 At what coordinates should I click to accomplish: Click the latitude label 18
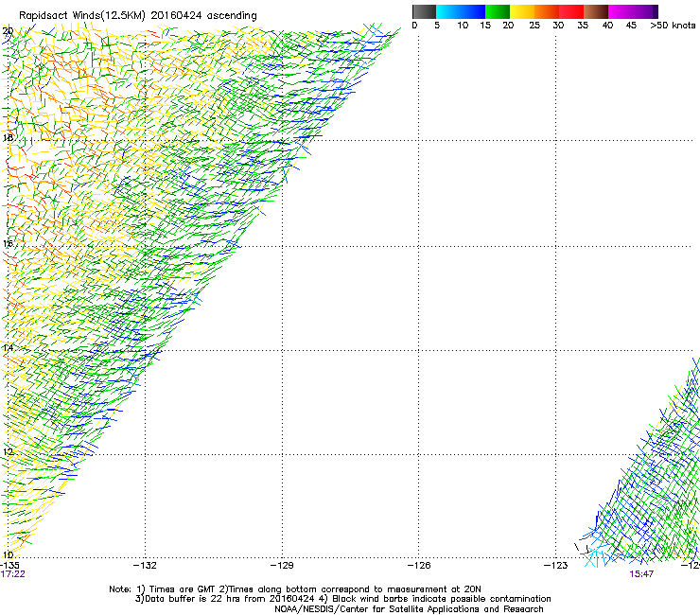8,137
